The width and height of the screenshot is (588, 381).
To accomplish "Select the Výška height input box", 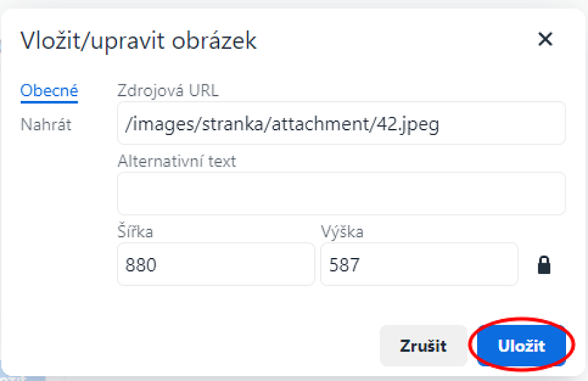I will coord(419,264).
